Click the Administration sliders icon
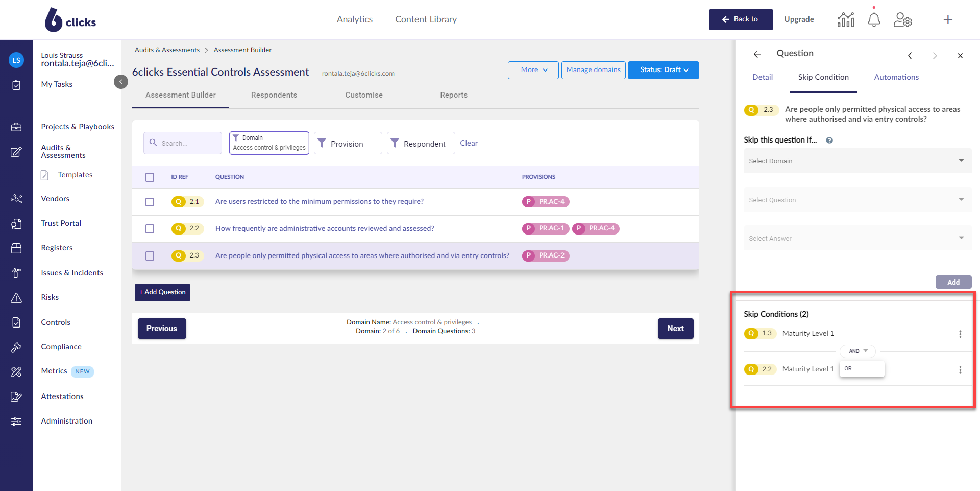The height and width of the screenshot is (491, 980). 16,422
